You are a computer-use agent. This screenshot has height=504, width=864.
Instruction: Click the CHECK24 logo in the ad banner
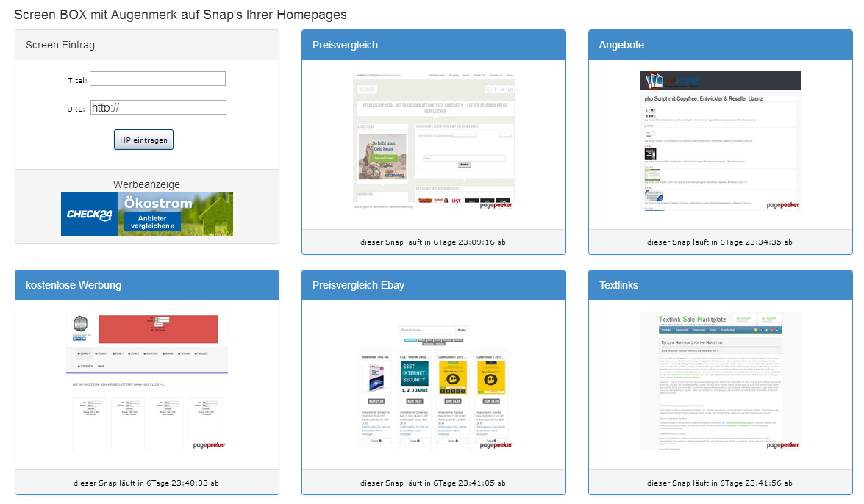point(88,214)
